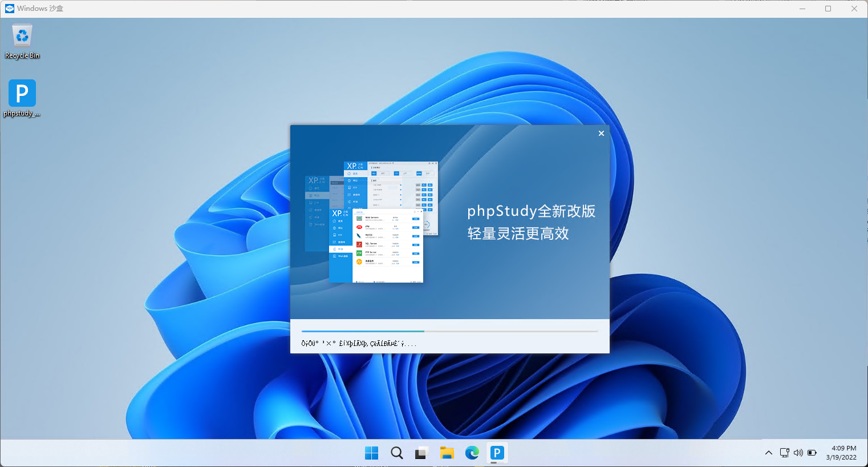Image resolution: width=868 pixels, height=467 pixels.
Task: Open Task View on the taskbar
Action: pyautogui.click(x=421, y=453)
